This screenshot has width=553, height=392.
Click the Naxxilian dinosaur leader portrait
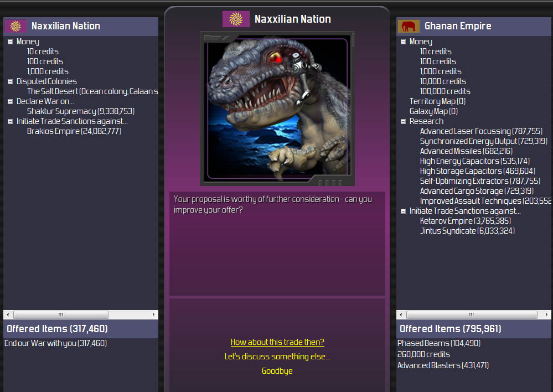[277, 109]
